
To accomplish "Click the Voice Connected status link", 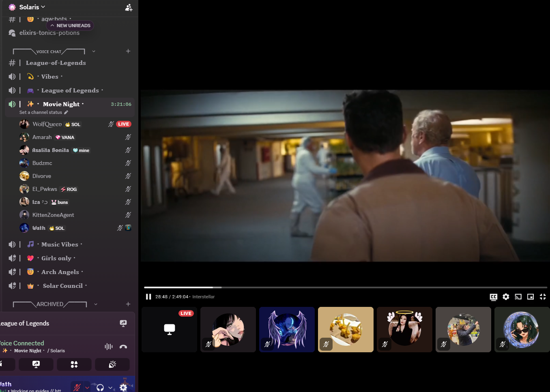I will point(22,343).
